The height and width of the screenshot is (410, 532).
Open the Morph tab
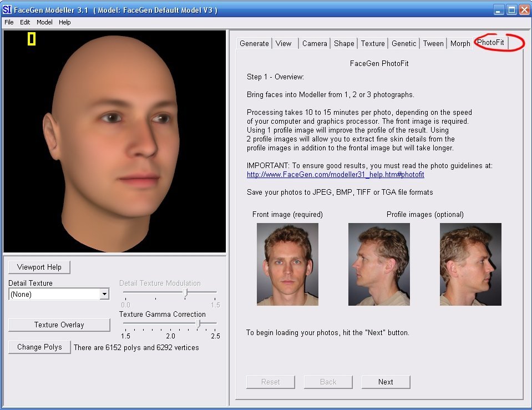pos(460,43)
